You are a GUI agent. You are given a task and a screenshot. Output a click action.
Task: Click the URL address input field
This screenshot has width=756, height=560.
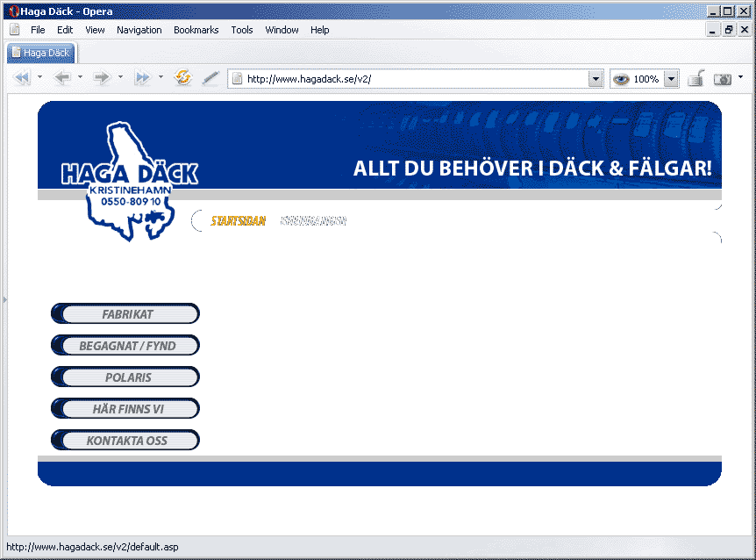415,79
